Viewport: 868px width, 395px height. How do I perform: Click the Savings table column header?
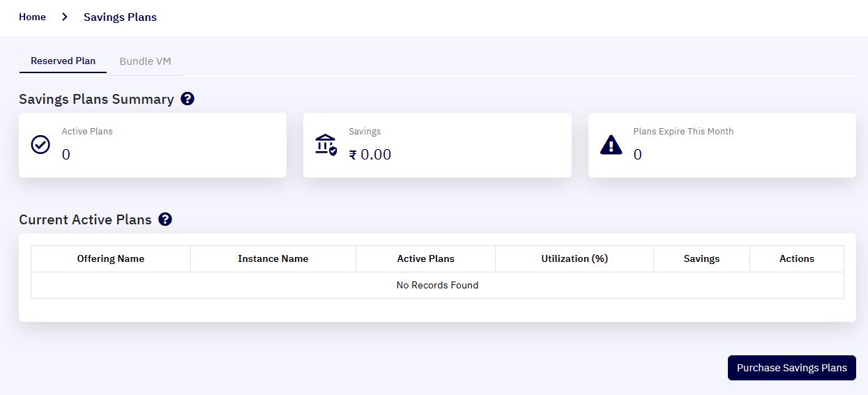click(702, 258)
